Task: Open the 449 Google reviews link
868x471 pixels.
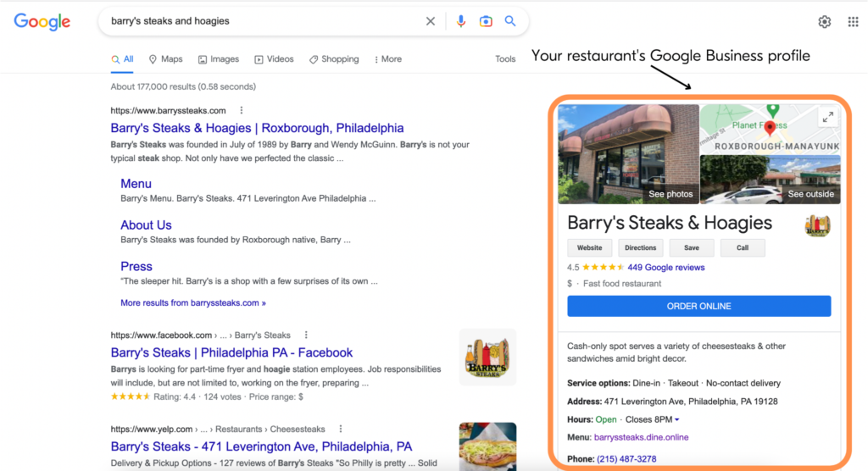Action: pos(666,268)
